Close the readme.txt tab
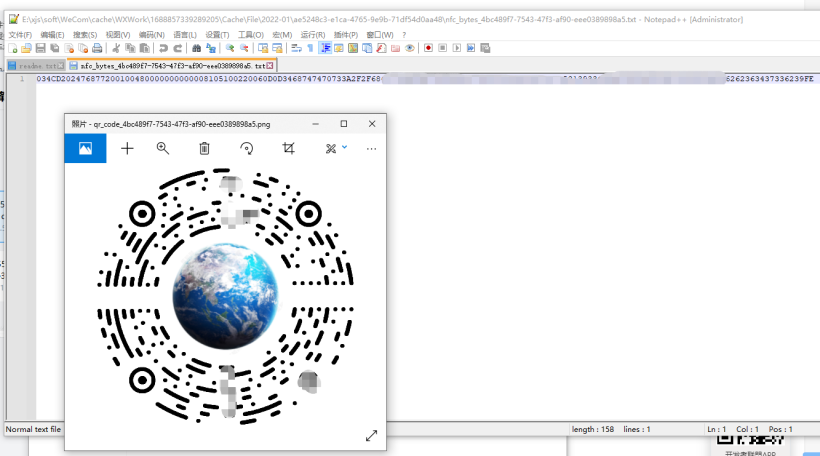Viewport: 820px width, 456px height. tap(61, 66)
